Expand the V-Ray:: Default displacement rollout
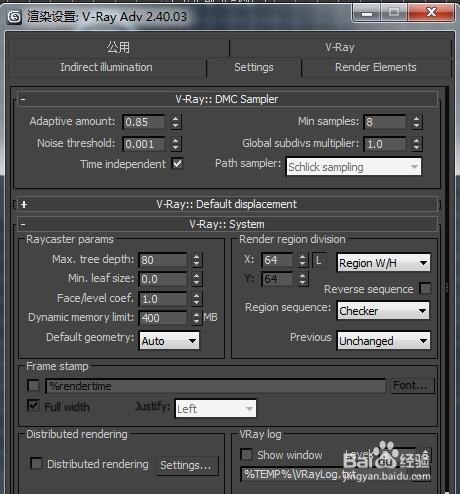 tap(227, 204)
